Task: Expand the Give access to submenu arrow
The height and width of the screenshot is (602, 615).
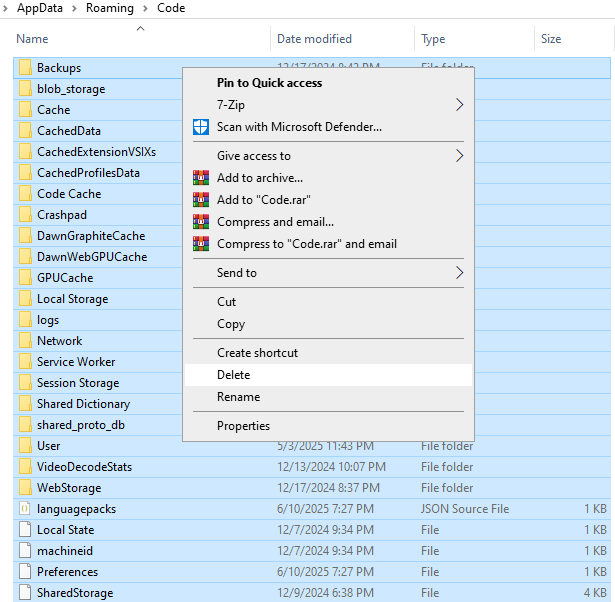Action: pyautogui.click(x=460, y=156)
